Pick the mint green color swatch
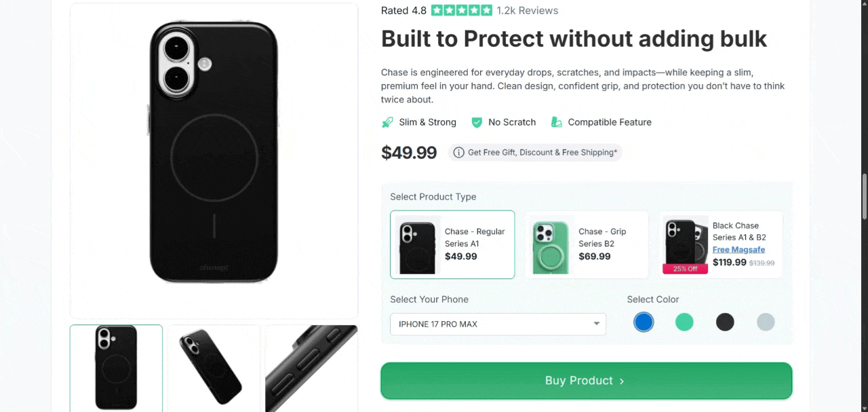The width and height of the screenshot is (868, 412). [684, 322]
